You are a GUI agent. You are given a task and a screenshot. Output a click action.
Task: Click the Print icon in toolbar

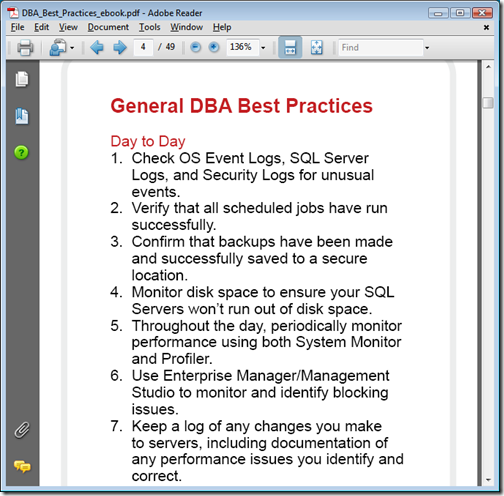pyautogui.click(x=25, y=47)
